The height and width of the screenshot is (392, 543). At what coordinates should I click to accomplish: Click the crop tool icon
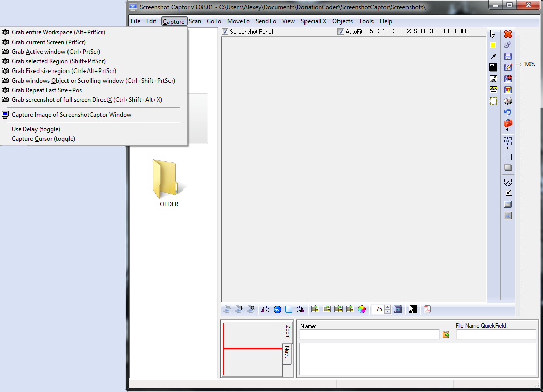(508, 193)
